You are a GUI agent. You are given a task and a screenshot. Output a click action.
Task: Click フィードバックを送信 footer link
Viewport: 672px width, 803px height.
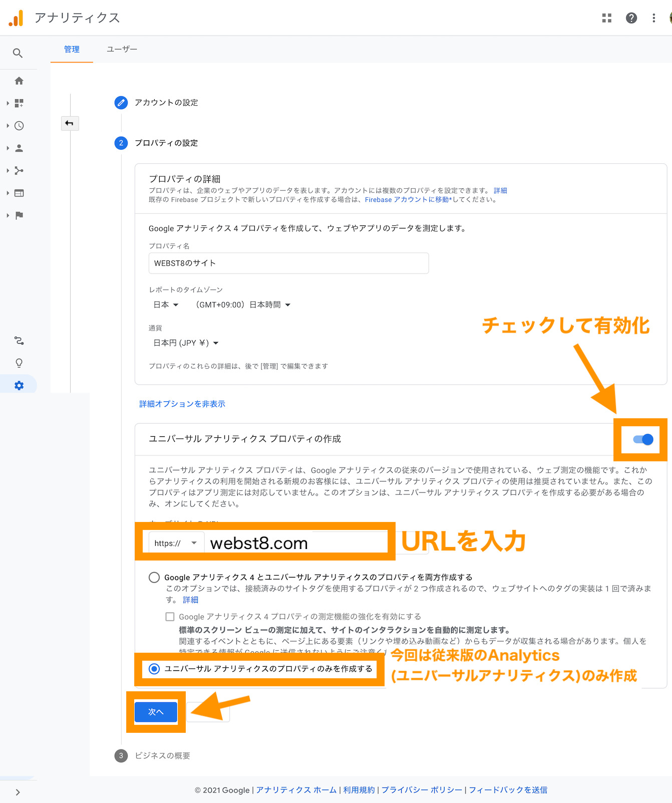point(508,790)
